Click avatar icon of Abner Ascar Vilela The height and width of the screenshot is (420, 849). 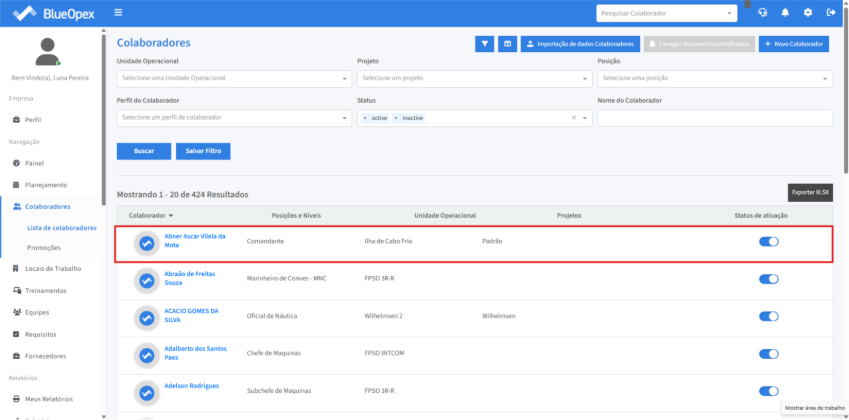[x=146, y=244]
